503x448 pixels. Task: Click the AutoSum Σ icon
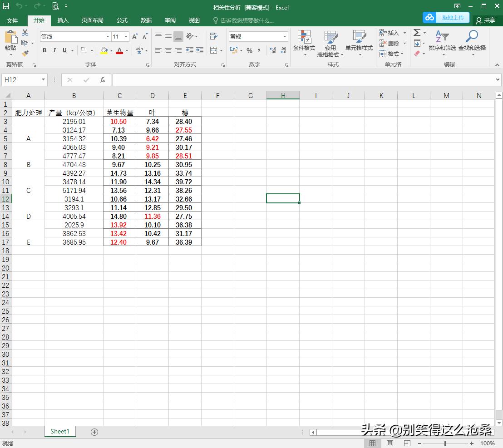417,33
